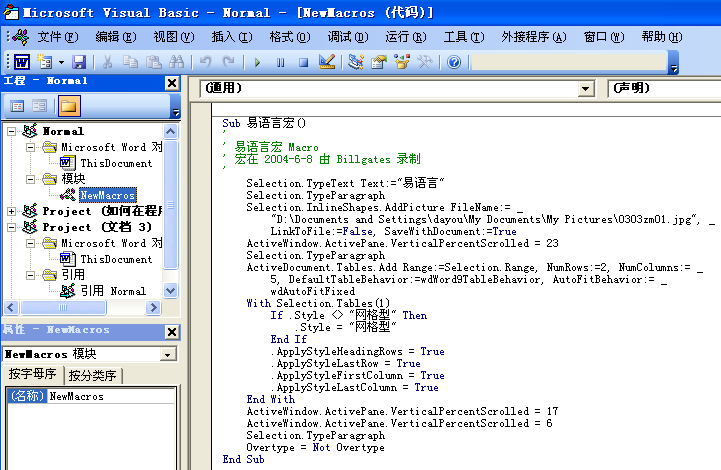The height and width of the screenshot is (470, 721).
Task: Click the (声明) procedure combo box
Action: tap(664, 88)
